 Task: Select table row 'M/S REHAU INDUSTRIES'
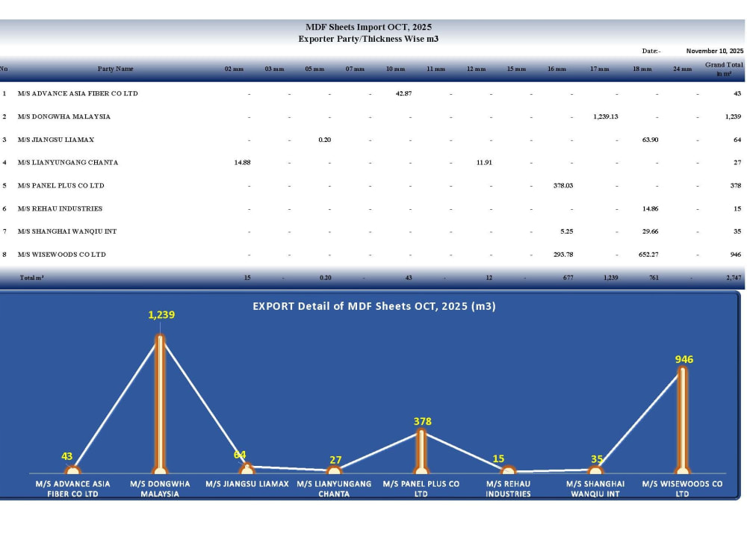click(x=371, y=208)
